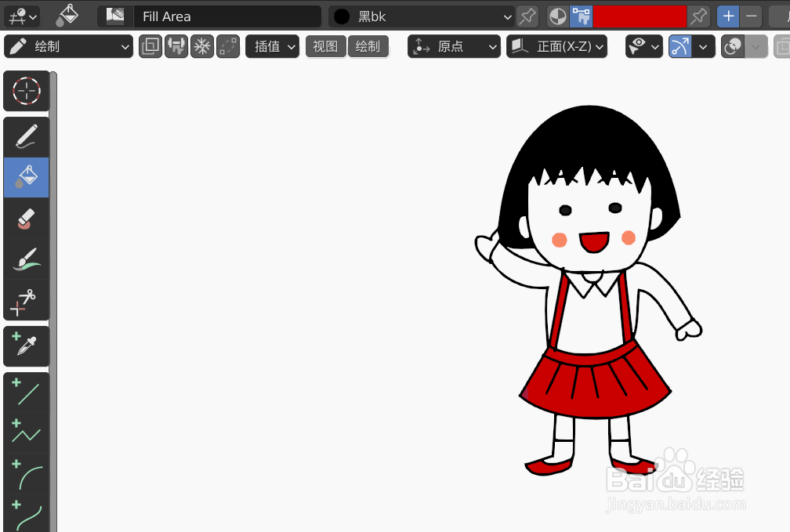This screenshot has width=790, height=532.
Task: Select the Draw pencil tool
Action: click(26, 137)
